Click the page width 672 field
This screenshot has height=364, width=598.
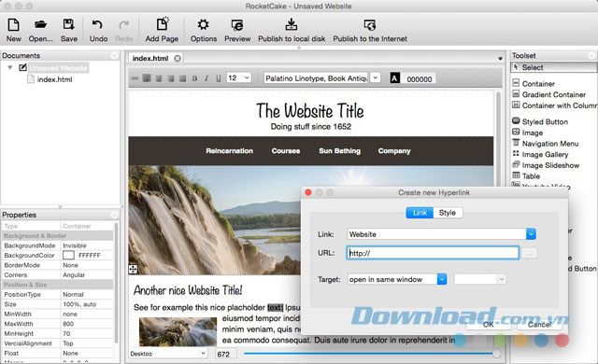click(x=226, y=354)
